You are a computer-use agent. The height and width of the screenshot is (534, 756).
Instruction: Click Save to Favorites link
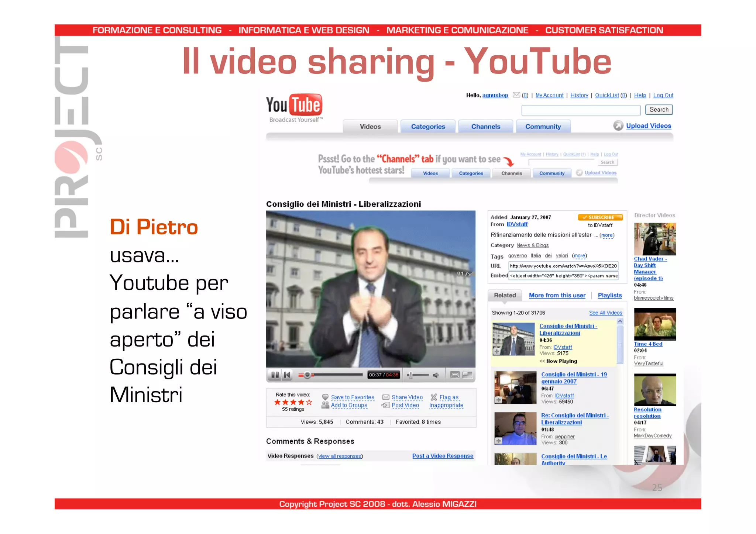pos(353,397)
